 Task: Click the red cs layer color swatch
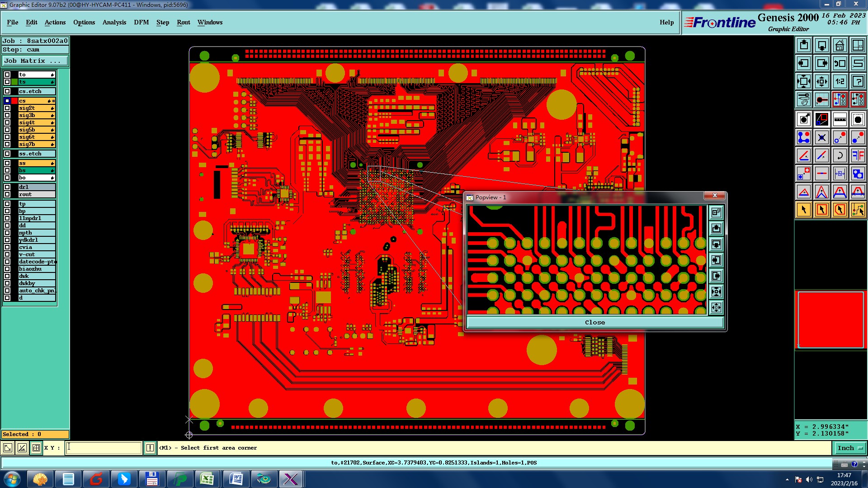click(14, 101)
